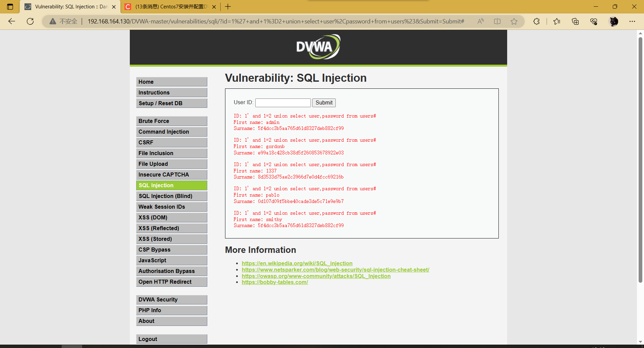Screen dimensions: 644x348
Task: Open Open HTTP Redirect page
Action: coord(172,282)
